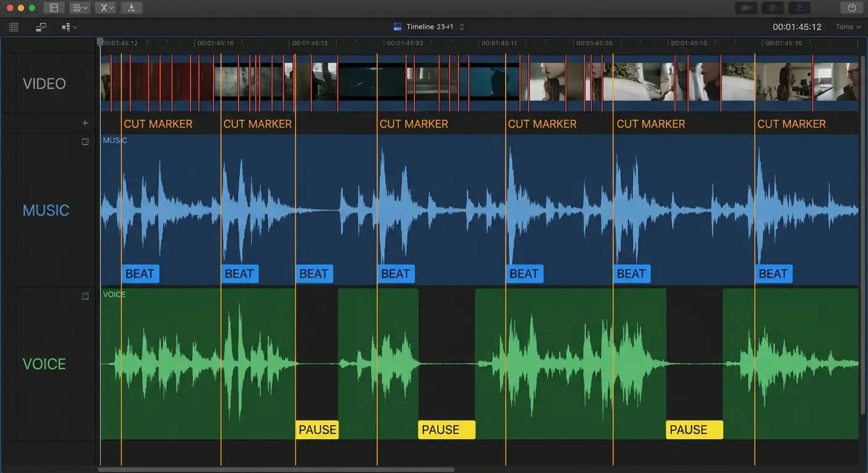The height and width of the screenshot is (473, 868).
Task: Toggle the library sidebar panel icon
Action: 54,8
